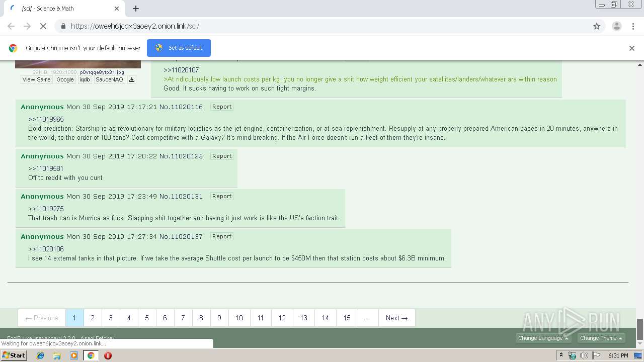644x362 pixels.
Task: Go to pagination page 13
Action: (x=304, y=318)
